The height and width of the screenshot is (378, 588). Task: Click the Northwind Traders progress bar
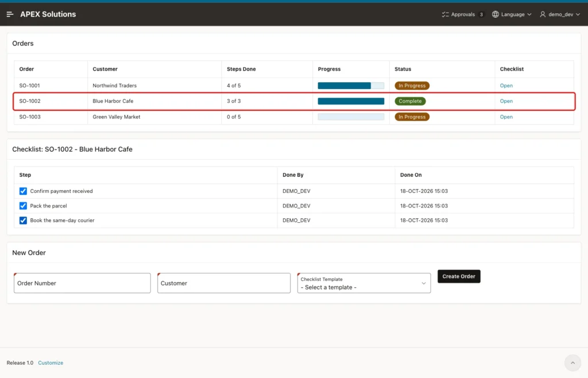351,86
